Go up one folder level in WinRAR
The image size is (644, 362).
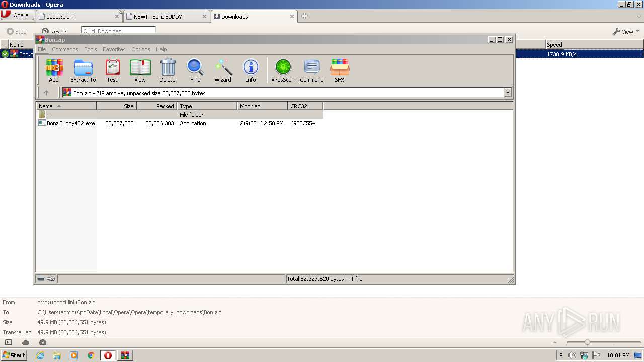click(x=46, y=93)
